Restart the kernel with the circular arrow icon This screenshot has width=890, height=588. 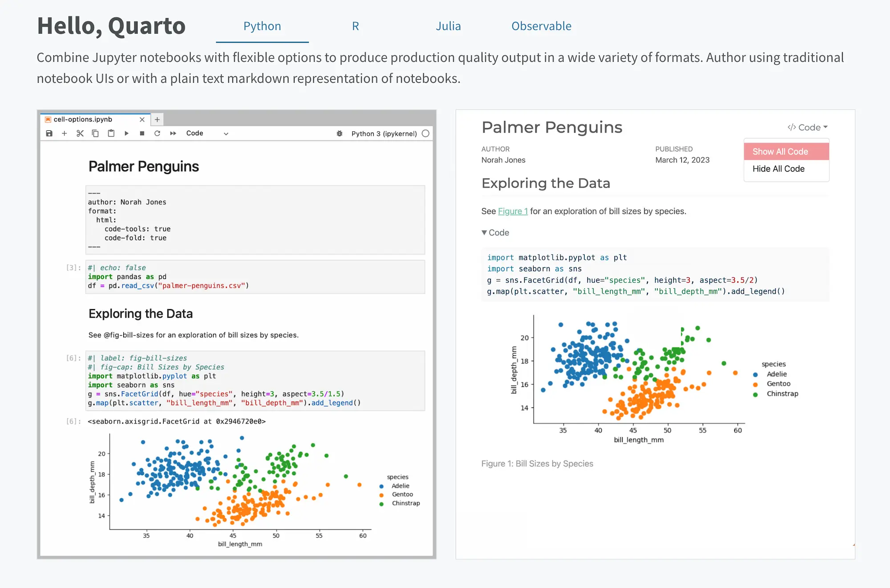157,133
